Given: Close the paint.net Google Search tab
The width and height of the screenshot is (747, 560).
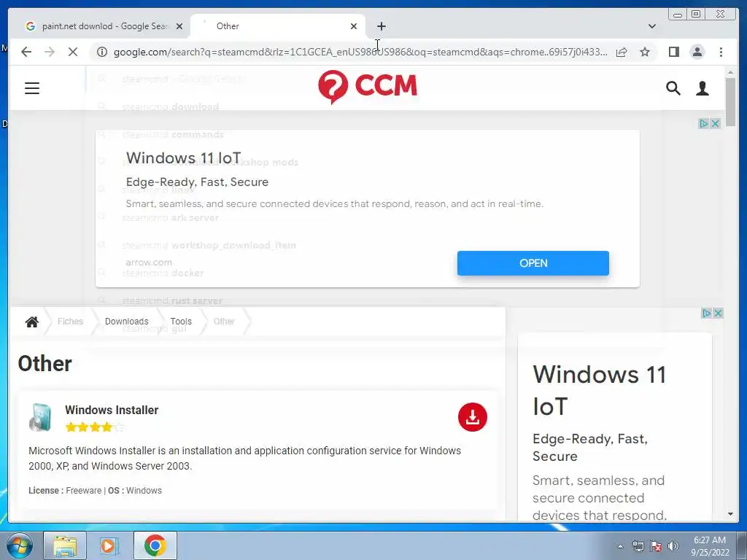Looking at the screenshot, I should [179, 26].
